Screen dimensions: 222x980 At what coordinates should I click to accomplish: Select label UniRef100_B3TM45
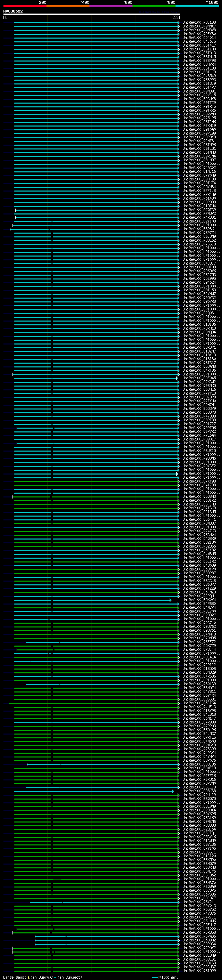(199, 57)
